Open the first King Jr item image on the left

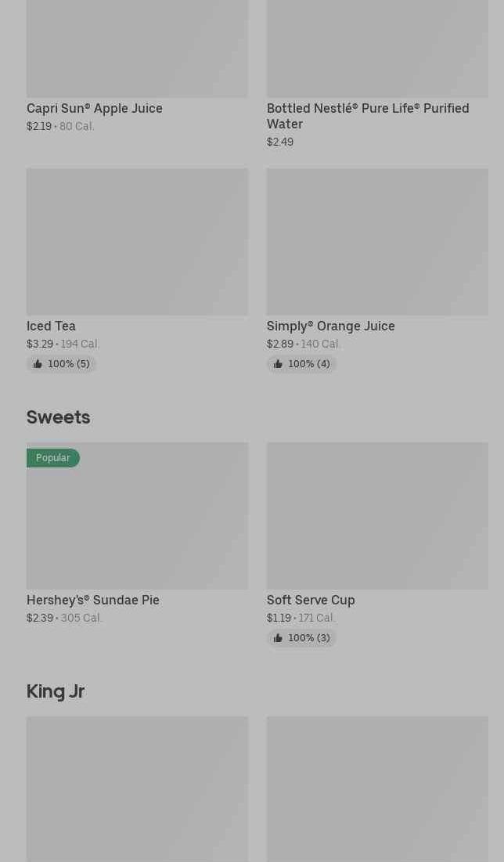[x=137, y=788]
